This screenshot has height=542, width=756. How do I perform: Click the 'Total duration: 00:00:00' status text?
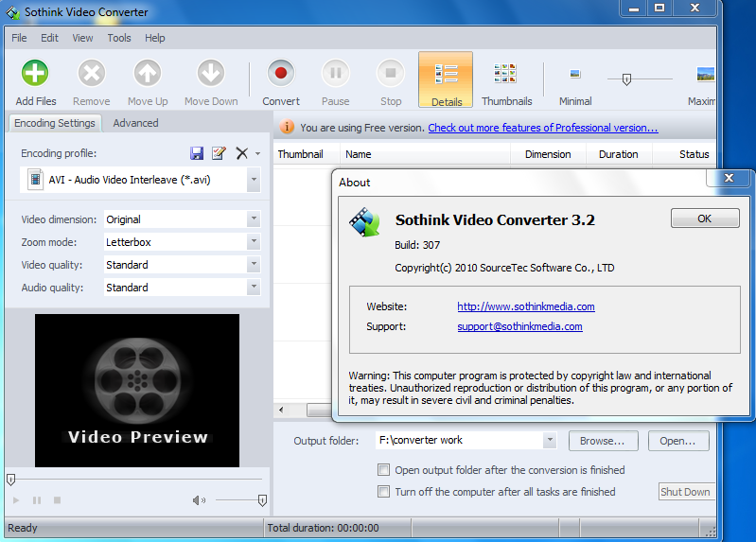(323, 528)
